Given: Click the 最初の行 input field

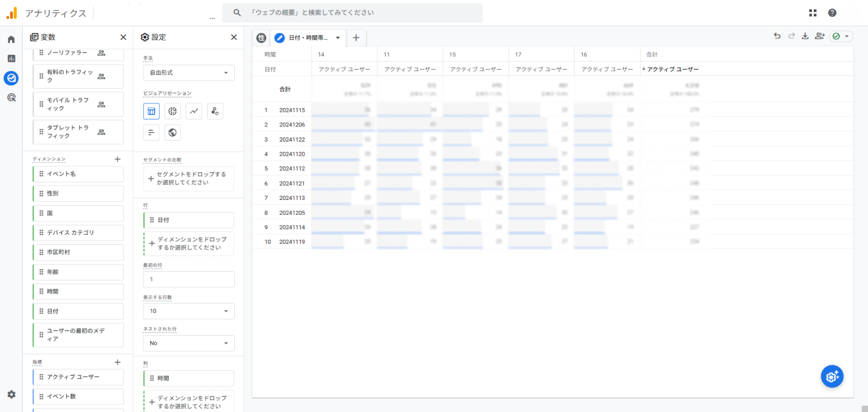Looking at the screenshot, I should coord(188,280).
